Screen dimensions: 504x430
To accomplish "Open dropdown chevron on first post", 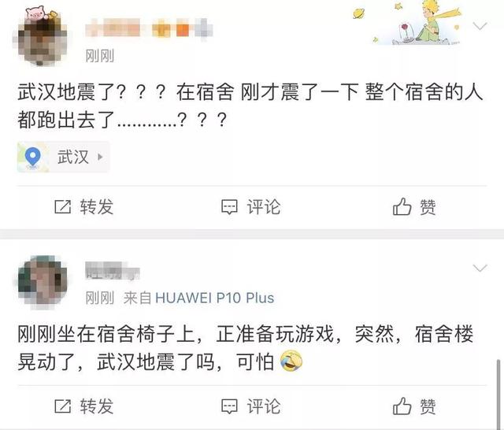I will pos(480,26).
